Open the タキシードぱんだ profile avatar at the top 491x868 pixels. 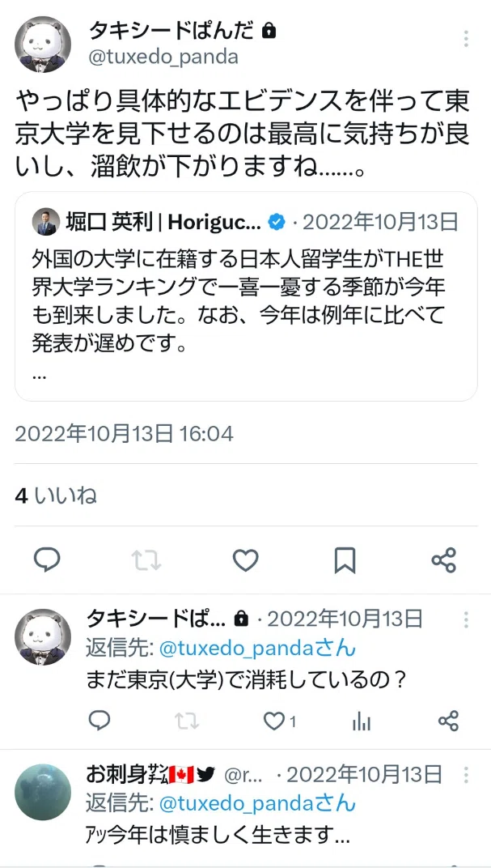point(43,45)
